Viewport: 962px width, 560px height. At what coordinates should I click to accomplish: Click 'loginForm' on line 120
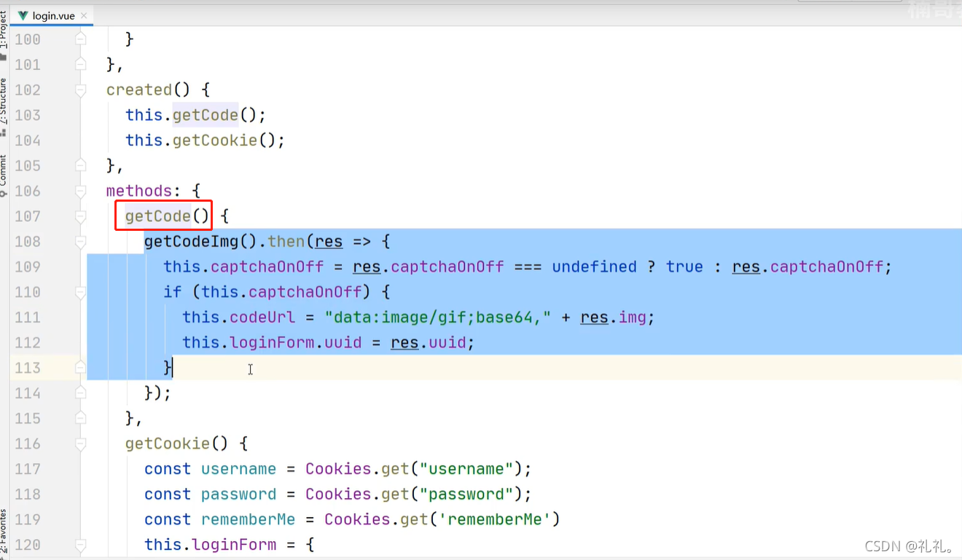coord(234,545)
